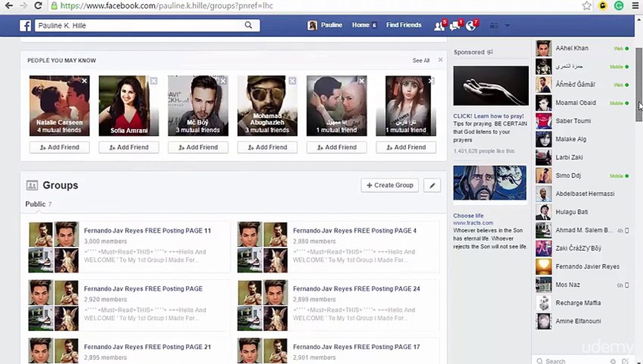Image resolution: width=643 pixels, height=364 pixels.
Task: Click the search magnifier icon in Facebook bar
Action: click(x=248, y=25)
